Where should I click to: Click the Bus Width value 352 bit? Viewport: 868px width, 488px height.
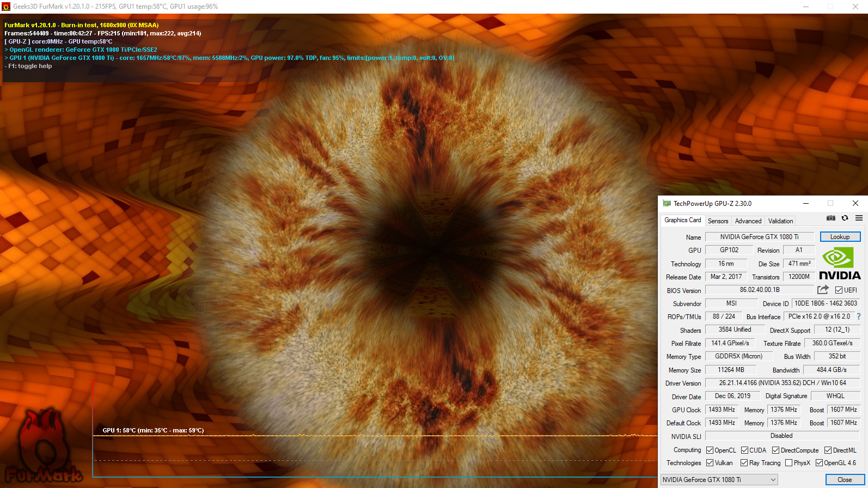click(837, 356)
